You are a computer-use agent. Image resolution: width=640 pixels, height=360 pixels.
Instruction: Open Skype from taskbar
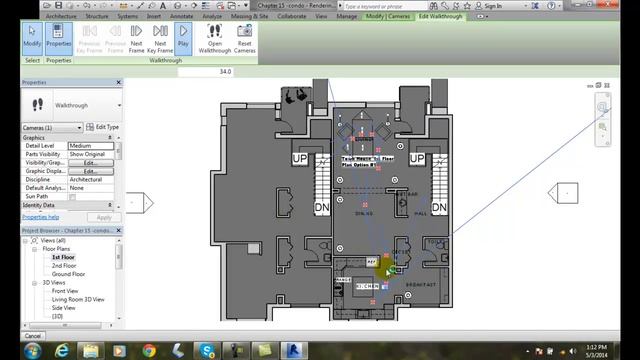click(207, 351)
